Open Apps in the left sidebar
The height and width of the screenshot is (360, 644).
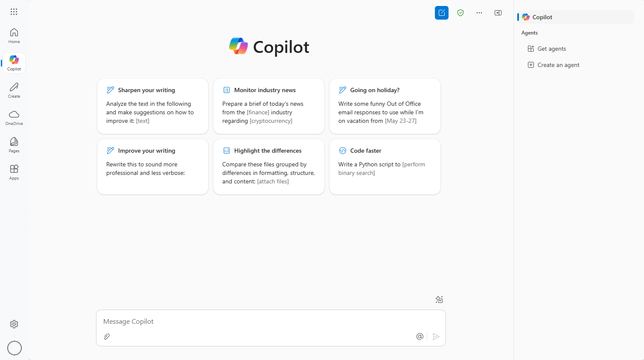pyautogui.click(x=14, y=172)
